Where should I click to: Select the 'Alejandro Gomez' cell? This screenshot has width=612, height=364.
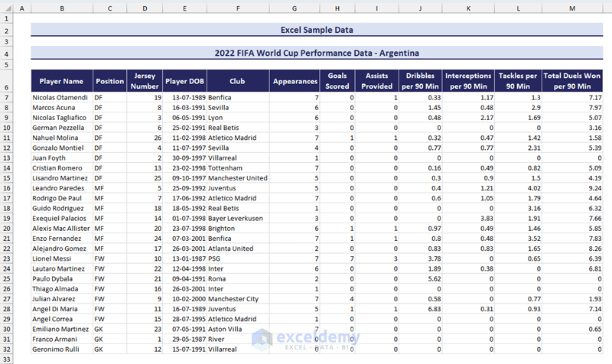[62, 249]
